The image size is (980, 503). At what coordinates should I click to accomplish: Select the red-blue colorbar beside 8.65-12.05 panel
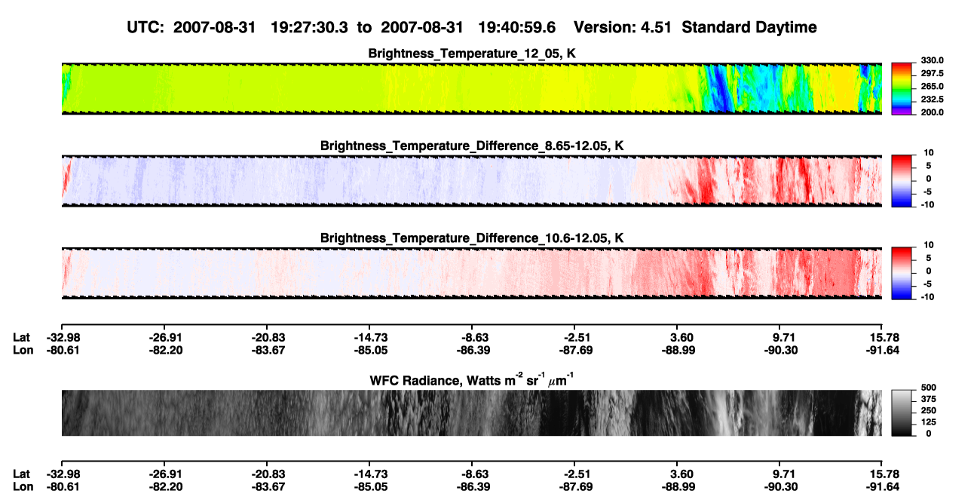point(902,180)
